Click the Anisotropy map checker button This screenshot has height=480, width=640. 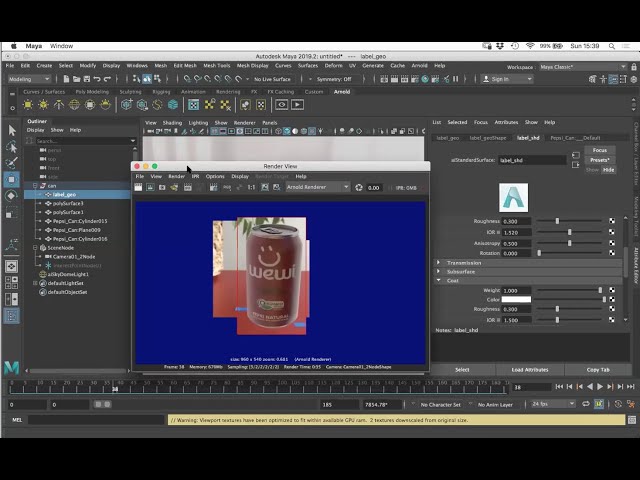612,243
